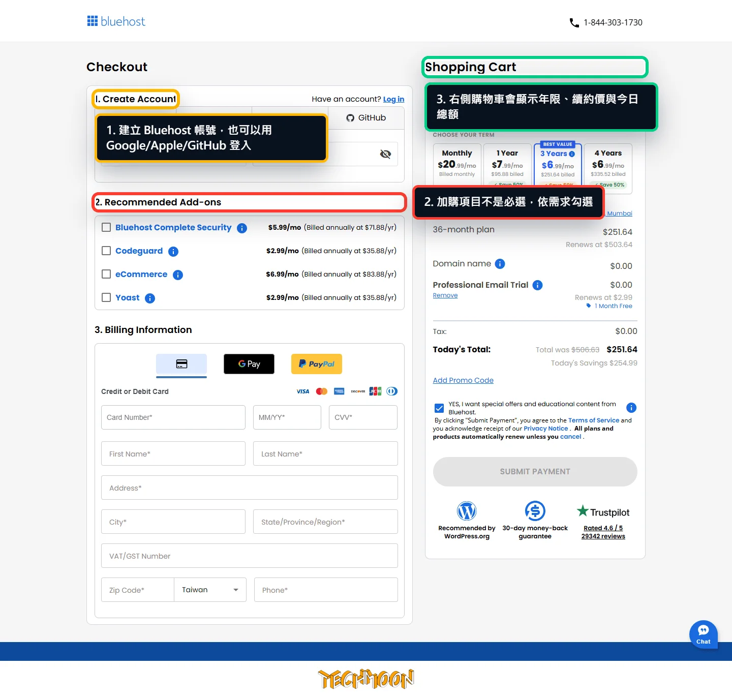Select the G Pay payment tab
Screen dimensions: 732x700
pos(249,364)
